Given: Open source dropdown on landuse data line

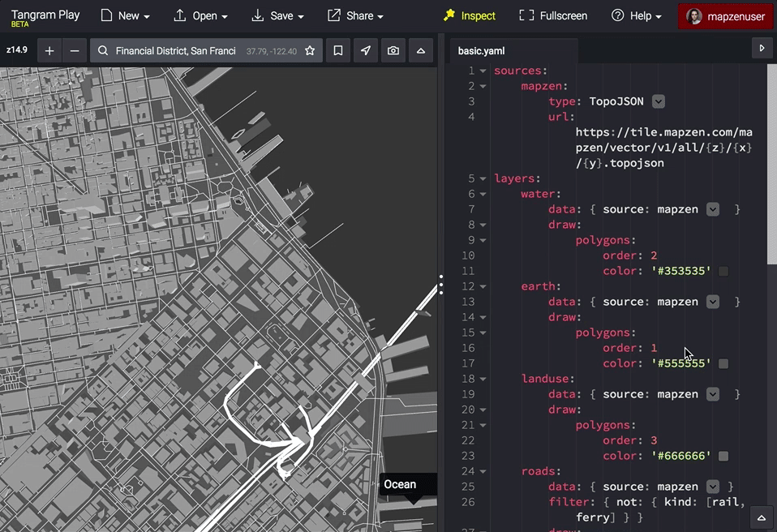Looking at the screenshot, I should pos(713,394).
